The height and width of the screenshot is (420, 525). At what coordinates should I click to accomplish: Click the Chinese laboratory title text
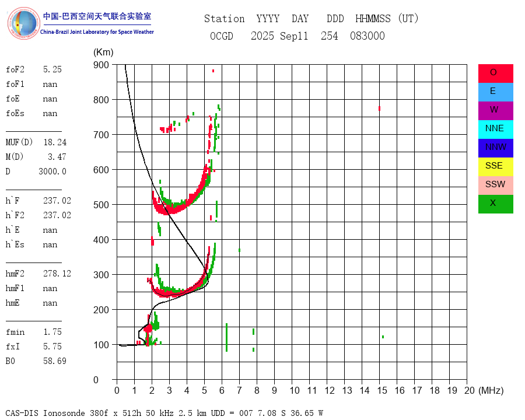tap(97, 16)
